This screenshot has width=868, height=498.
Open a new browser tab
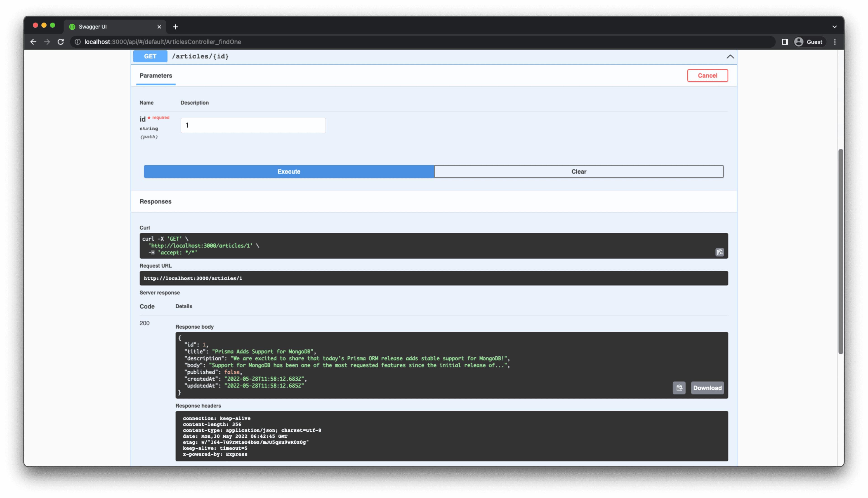pyautogui.click(x=176, y=27)
